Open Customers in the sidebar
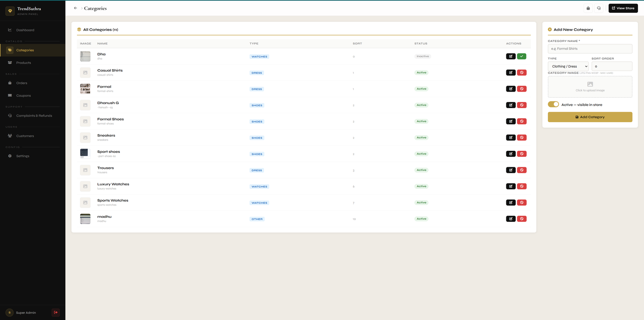This screenshot has width=644, height=320. point(33,136)
